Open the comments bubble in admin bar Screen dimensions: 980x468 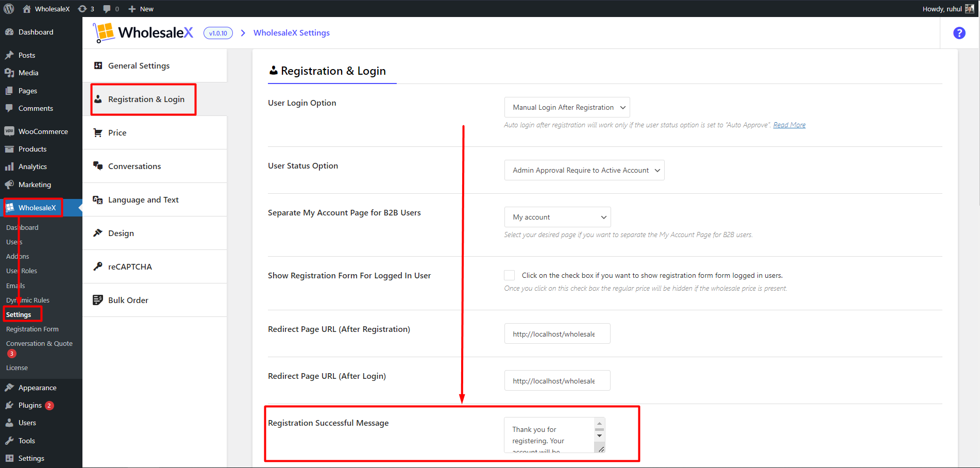[107, 9]
